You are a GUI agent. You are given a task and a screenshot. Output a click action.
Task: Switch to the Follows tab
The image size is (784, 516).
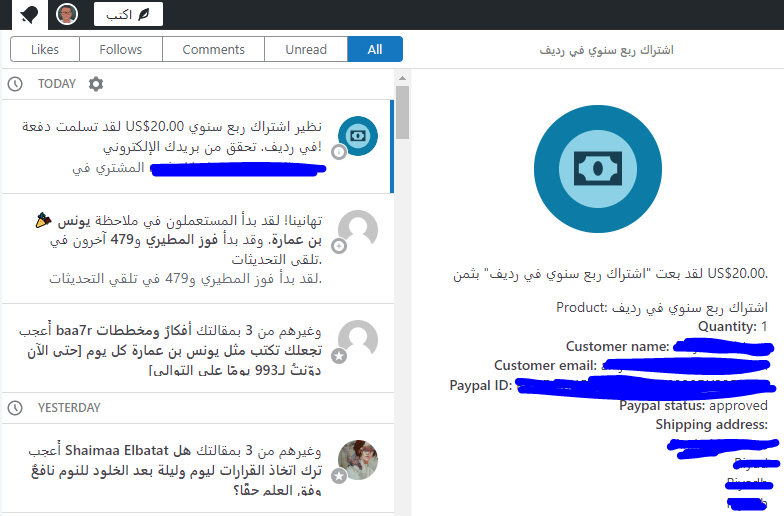pyautogui.click(x=120, y=49)
